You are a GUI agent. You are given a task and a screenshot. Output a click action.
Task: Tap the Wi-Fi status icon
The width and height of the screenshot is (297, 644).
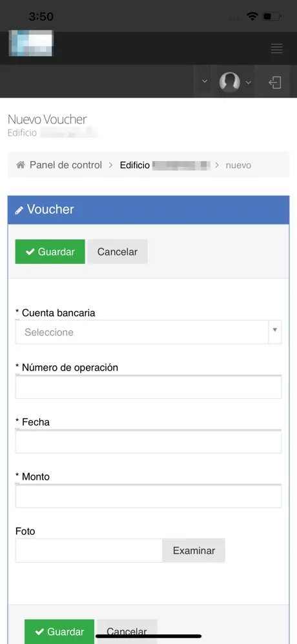pos(252,16)
